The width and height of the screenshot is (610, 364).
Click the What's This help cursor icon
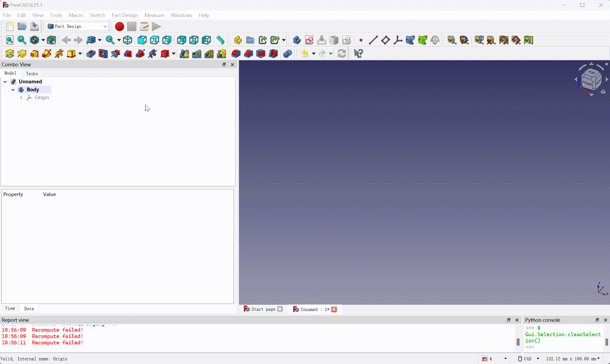click(358, 54)
